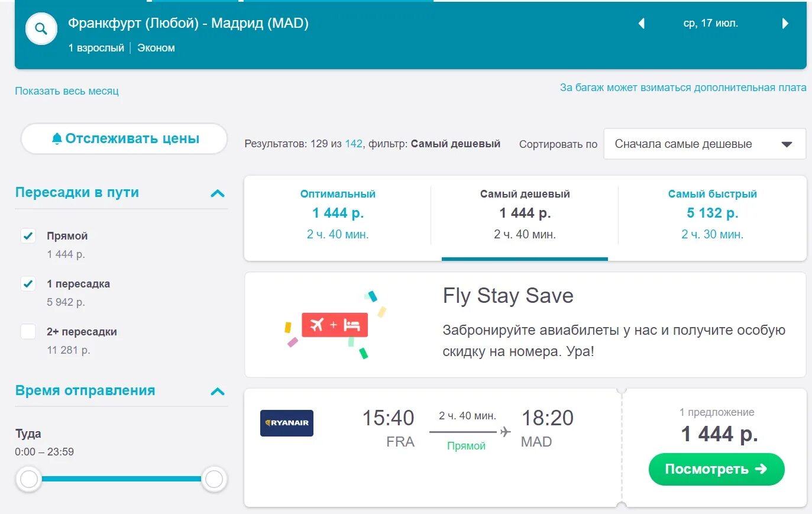The image size is (812, 514).
Task: Uncheck the 1 пересадка checkbox
Action: pyautogui.click(x=28, y=284)
